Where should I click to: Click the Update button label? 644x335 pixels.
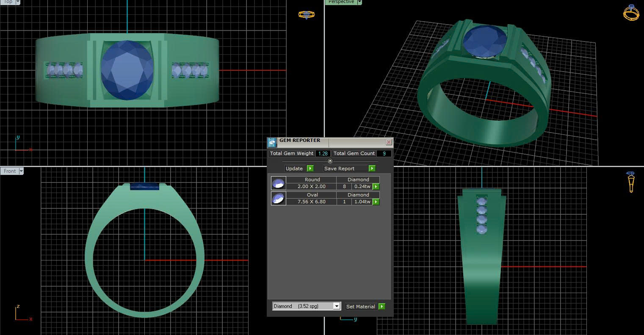(x=294, y=169)
